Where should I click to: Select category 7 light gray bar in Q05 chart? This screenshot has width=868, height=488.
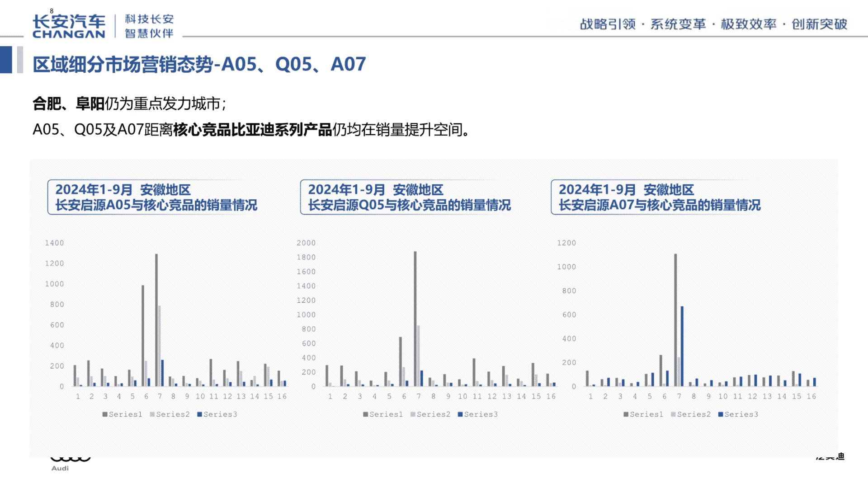[418, 356]
